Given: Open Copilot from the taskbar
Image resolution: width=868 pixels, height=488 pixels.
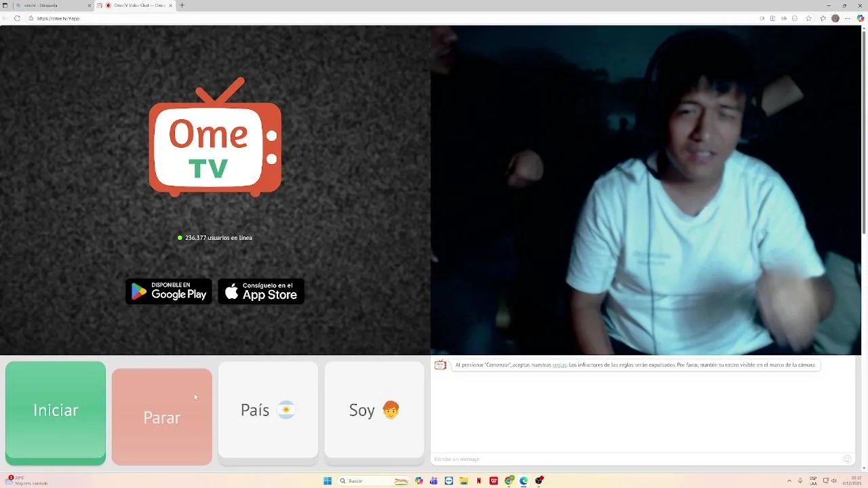Looking at the screenshot, I should click(x=419, y=481).
